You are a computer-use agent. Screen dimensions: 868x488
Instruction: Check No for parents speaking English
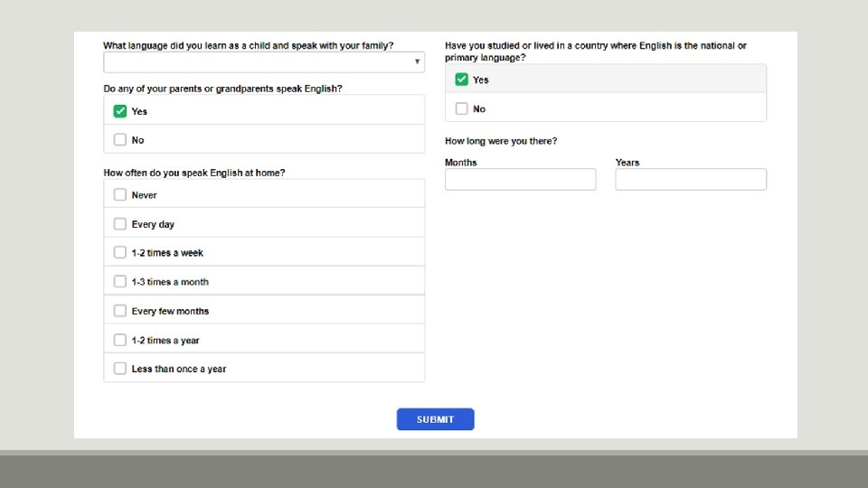(120, 140)
